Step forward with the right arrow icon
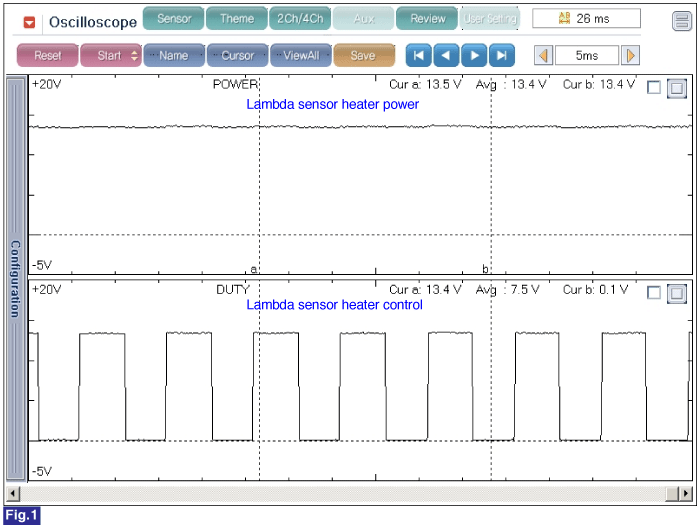Screen dimensions: 700x527 [474, 55]
